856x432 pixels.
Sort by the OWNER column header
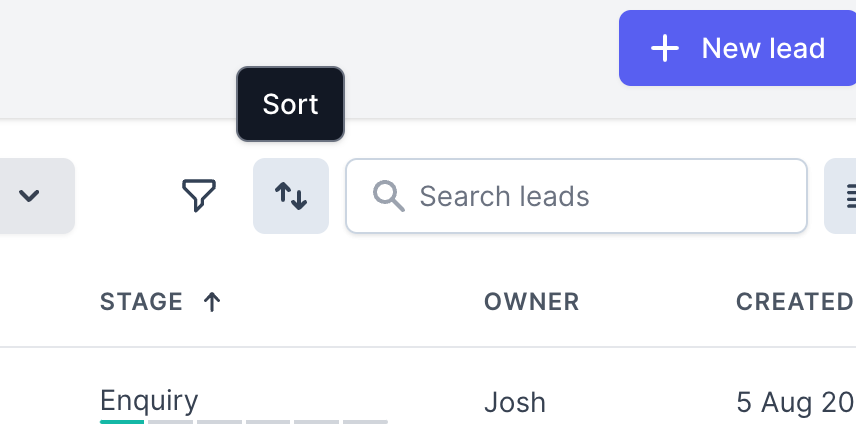tap(531, 302)
